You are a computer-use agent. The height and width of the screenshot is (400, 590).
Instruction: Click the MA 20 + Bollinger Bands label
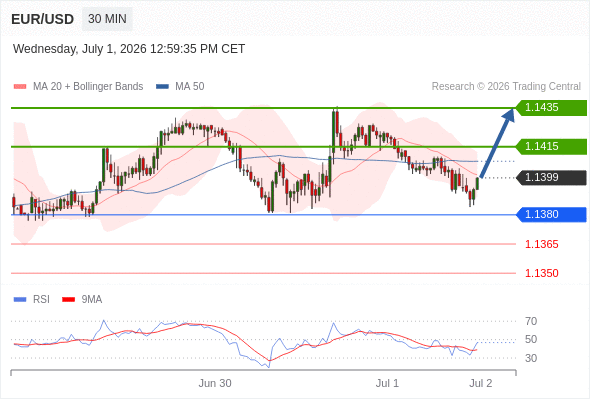coord(88,87)
